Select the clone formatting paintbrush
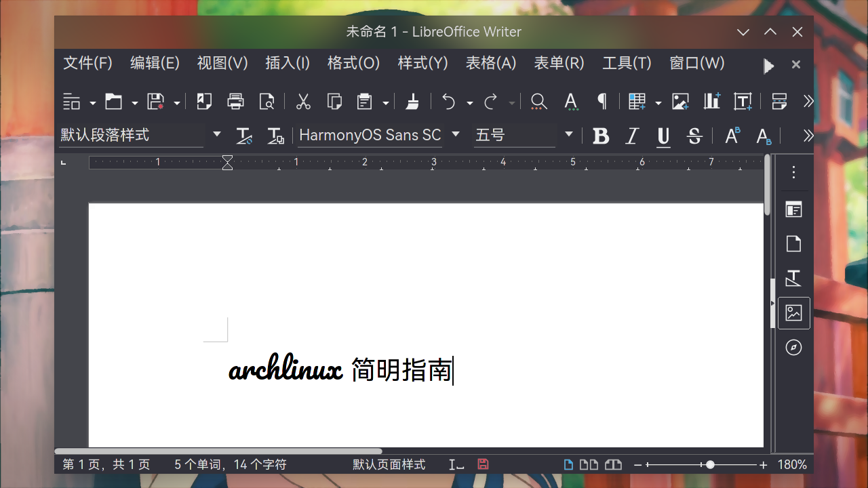Screen dimensions: 868x488 412,101
